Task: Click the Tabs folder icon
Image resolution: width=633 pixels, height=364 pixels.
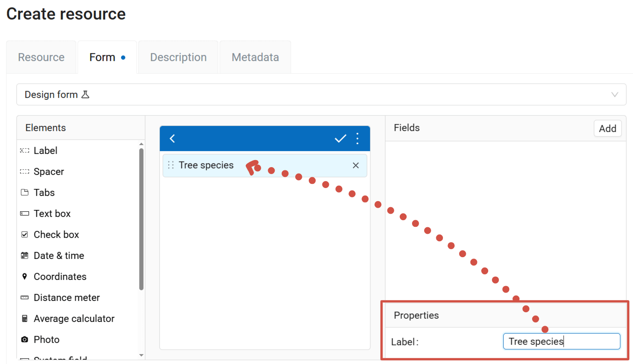Action: 25,193
